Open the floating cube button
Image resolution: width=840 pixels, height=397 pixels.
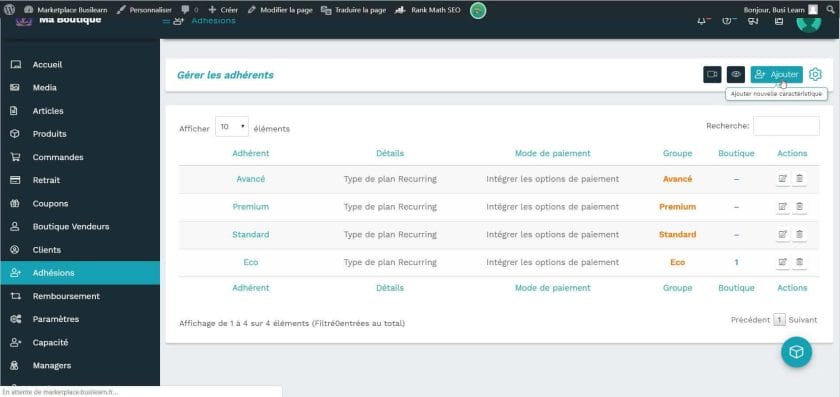click(797, 351)
